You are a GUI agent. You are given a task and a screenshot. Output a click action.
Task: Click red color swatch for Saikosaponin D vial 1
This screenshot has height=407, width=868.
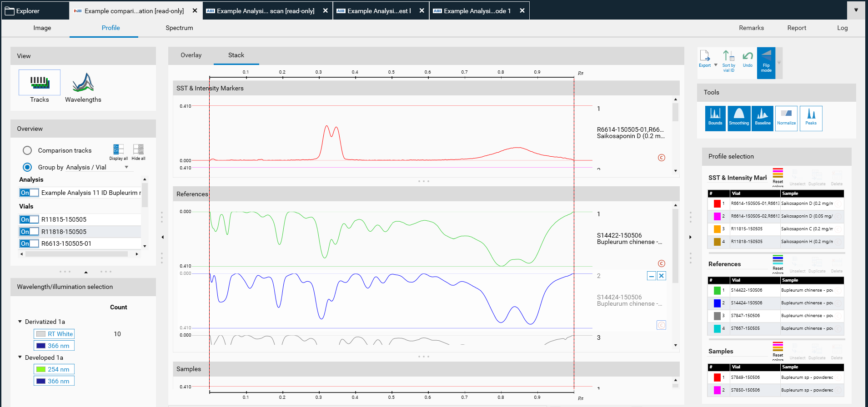(717, 203)
